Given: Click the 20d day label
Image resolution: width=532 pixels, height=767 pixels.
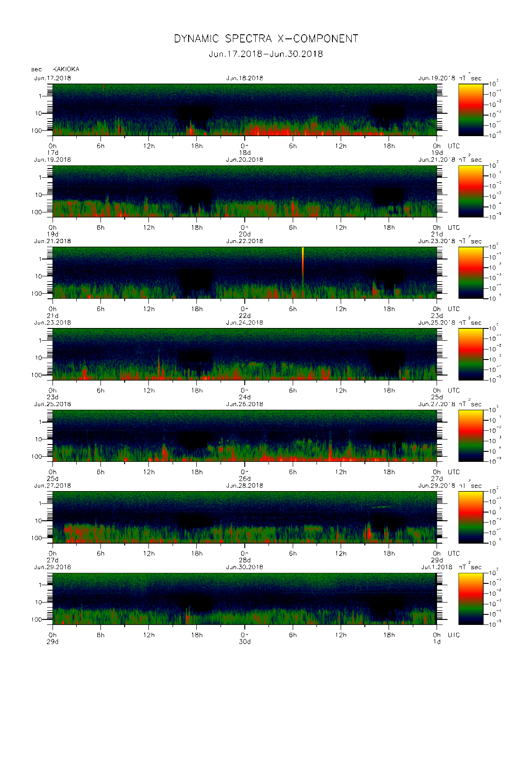Looking at the screenshot, I should coord(245,234).
